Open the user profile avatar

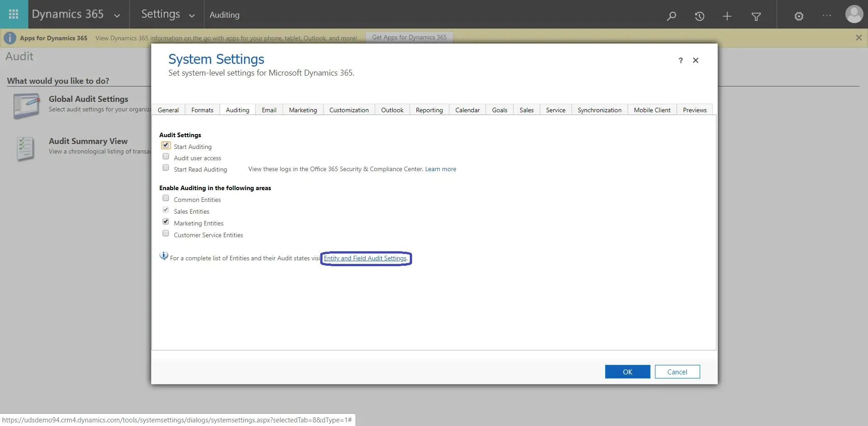[x=854, y=14]
